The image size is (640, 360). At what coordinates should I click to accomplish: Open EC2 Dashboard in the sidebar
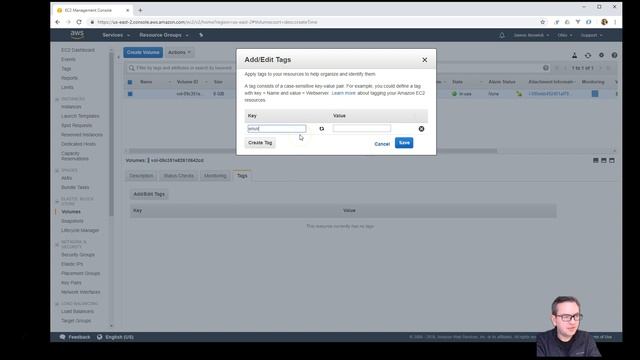click(x=78, y=50)
